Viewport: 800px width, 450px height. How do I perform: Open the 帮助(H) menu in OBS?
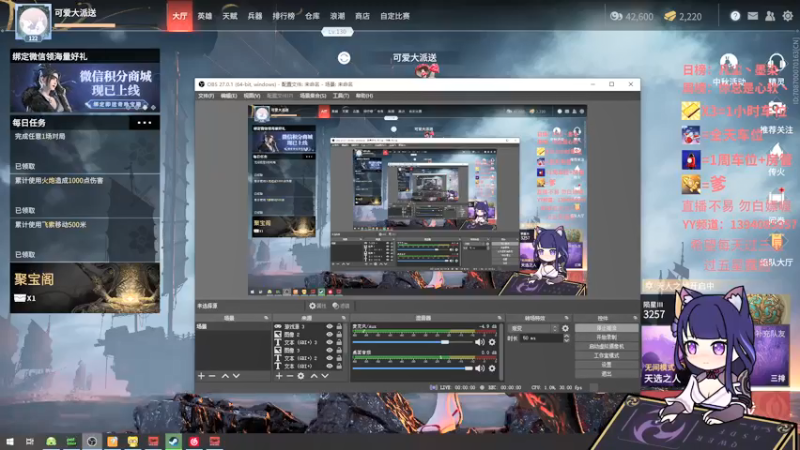pos(364,96)
